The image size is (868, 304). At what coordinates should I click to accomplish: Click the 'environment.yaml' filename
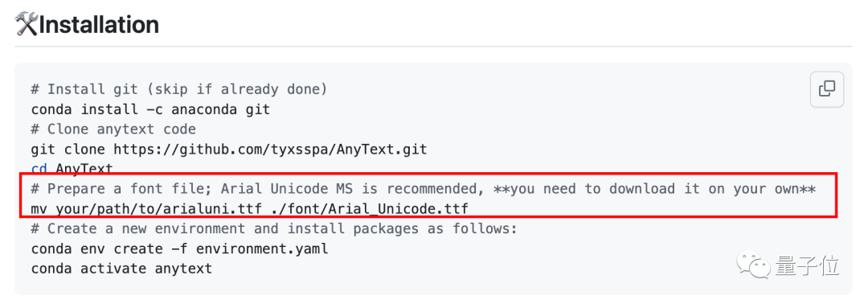262,249
